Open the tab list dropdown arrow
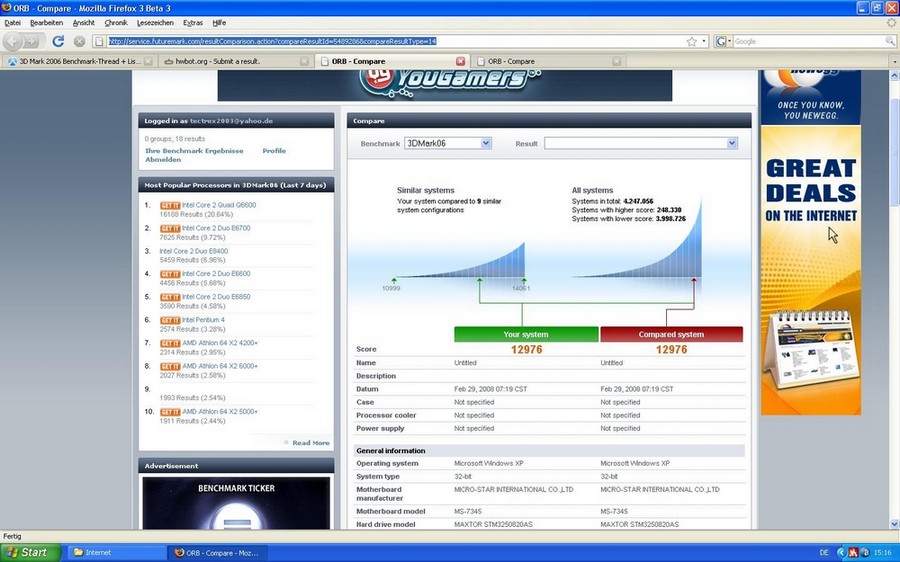This screenshot has height=562, width=900. point(894,61)
